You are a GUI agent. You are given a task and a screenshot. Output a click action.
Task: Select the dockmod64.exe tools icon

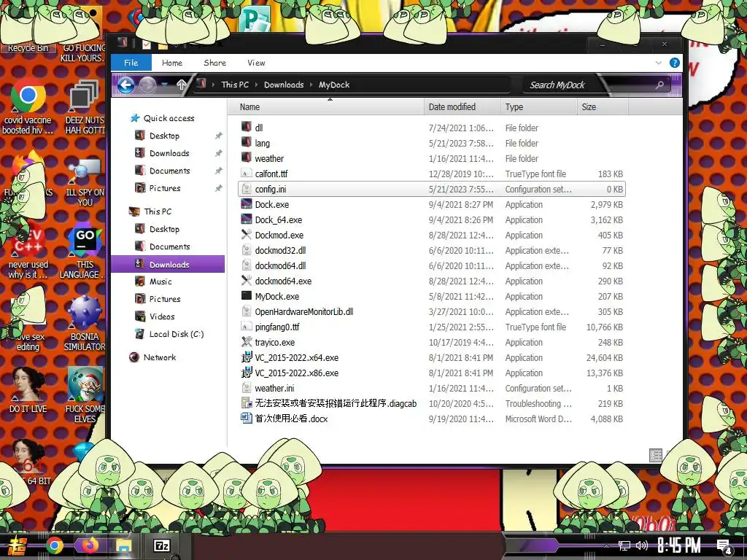247,281
